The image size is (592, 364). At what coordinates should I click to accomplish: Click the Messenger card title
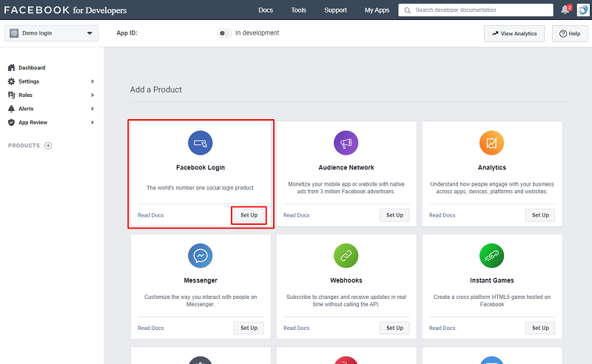pyautogui.click(x=201, y=280)
